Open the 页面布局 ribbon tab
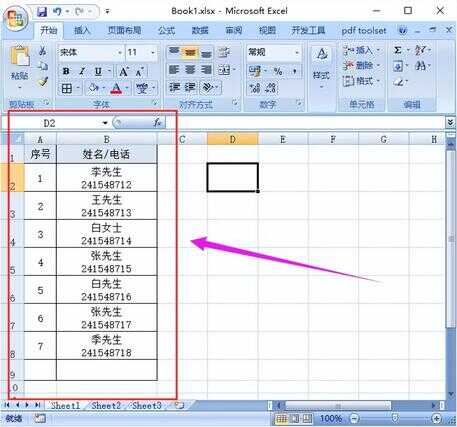 click(x=124, y=31)
